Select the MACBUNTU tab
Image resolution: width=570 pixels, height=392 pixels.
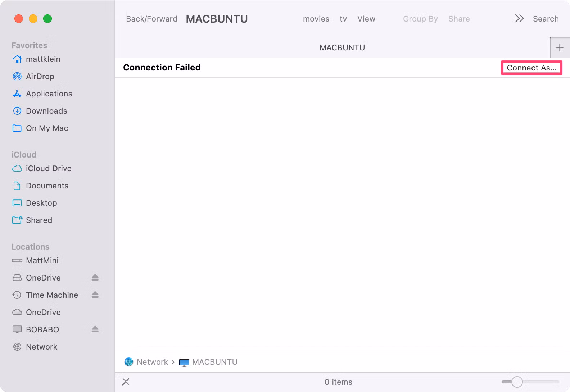[x=342, y=47]
